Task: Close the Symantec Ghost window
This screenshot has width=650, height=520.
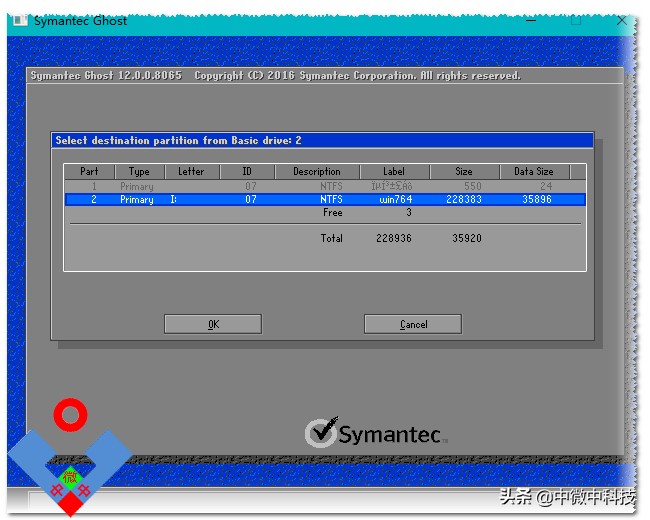Action: tap(622, 20)
